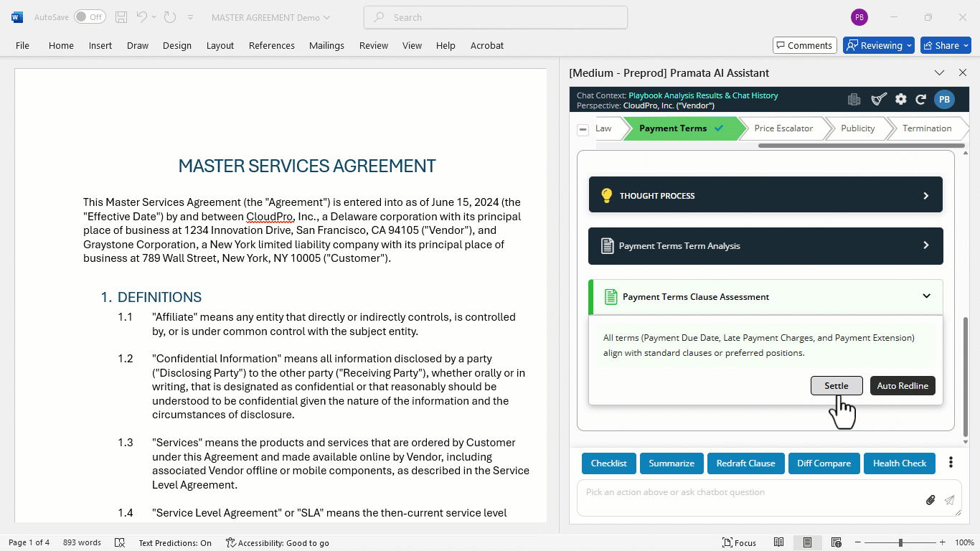Switch to Read Mode view icon
Screen dimensions: 980x551
click(x=778, y=542)
